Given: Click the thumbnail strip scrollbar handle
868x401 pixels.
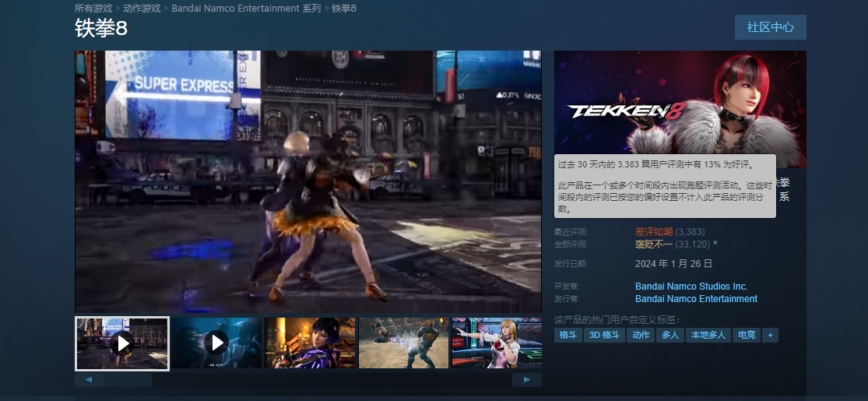Looking at the screenshot, I should click(128, 380).
